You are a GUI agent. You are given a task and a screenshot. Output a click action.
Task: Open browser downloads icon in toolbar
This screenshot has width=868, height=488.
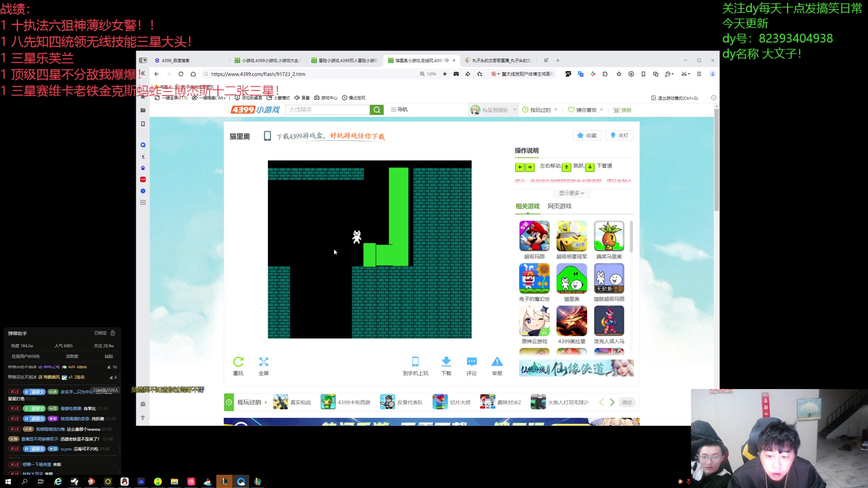631,74
